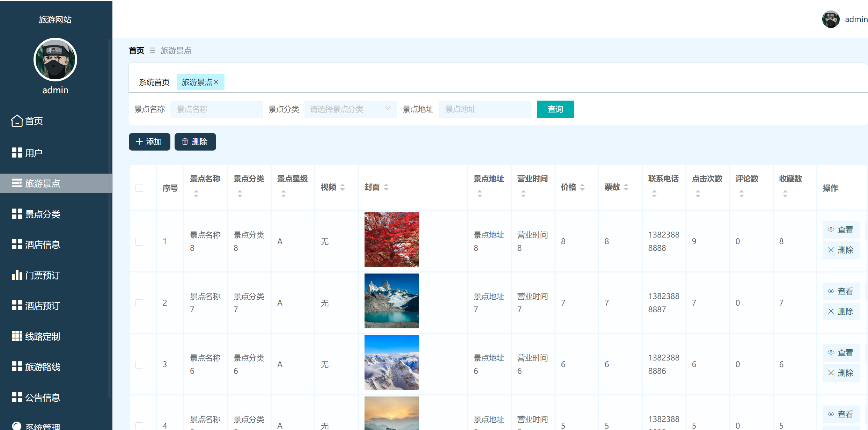
Task: Click the list icon for 旅游景点 menu
Action: pos(17,183)
